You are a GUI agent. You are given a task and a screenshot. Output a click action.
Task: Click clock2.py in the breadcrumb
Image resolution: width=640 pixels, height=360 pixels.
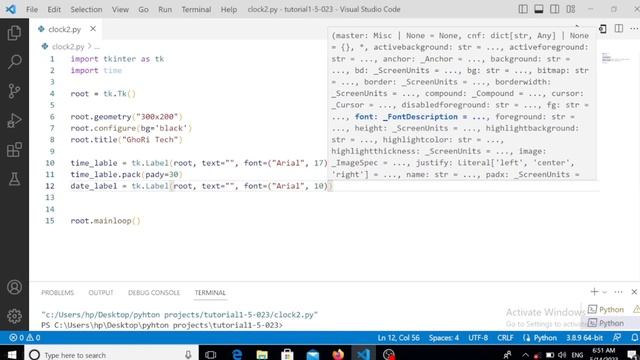[x=68, y=47]
